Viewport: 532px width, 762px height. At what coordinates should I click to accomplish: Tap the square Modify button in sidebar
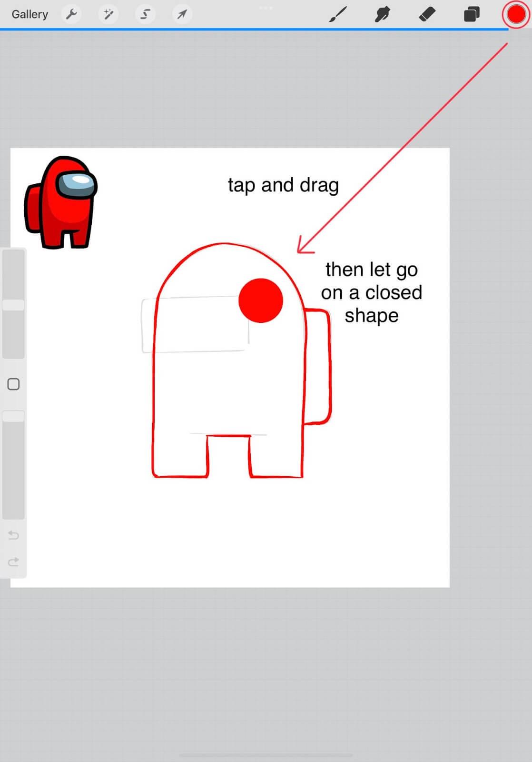[13, 384]
